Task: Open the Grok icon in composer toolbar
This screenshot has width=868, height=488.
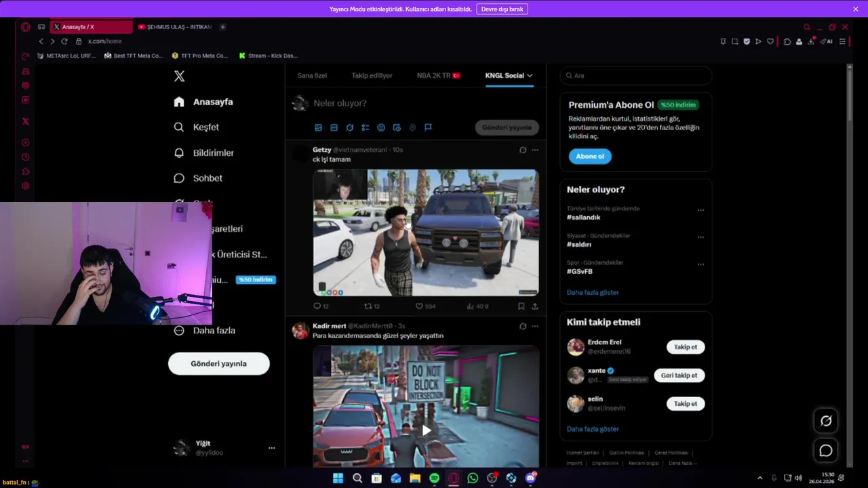Action: click(349, 127)
